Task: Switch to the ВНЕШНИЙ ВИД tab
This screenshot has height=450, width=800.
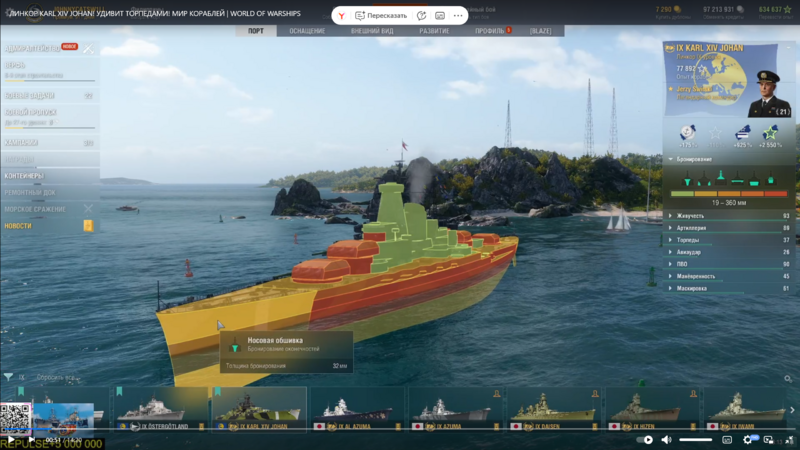Action: point(372,31)
